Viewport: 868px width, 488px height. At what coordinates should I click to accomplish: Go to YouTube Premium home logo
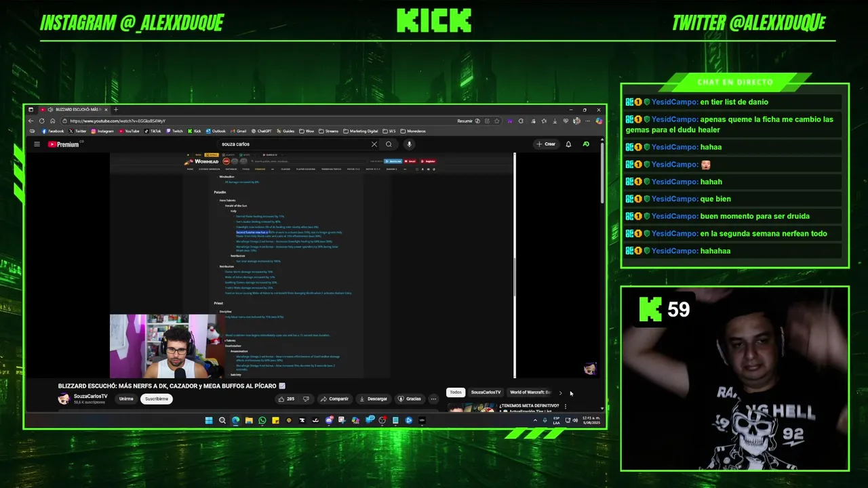click(64, 144)
